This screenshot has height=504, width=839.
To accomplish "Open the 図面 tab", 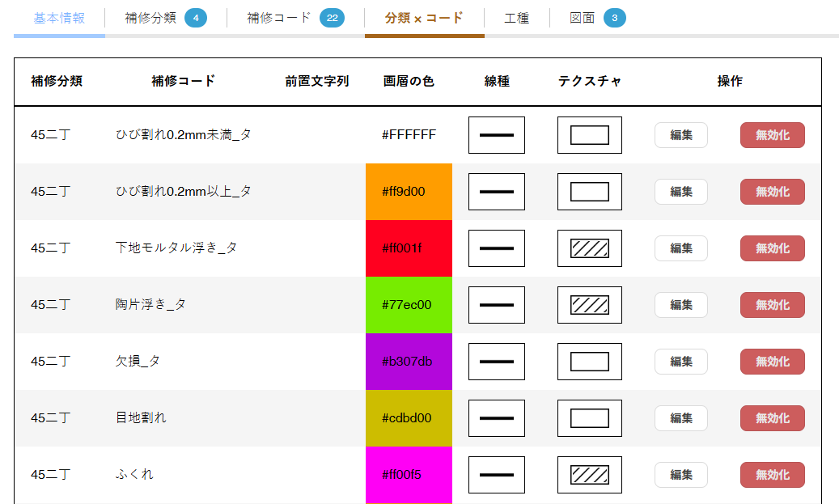I will click(596, 18).
